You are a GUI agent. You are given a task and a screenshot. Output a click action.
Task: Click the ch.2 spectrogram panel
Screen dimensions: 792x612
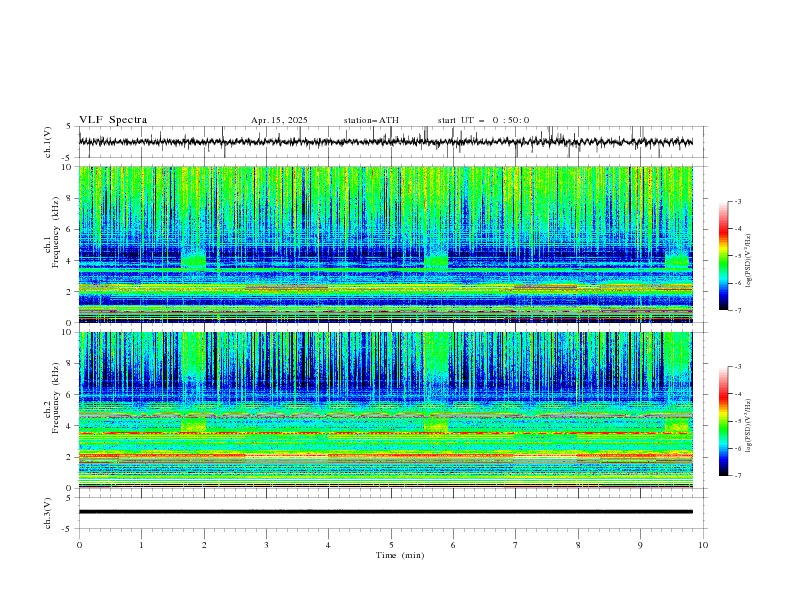click(385, 410)
